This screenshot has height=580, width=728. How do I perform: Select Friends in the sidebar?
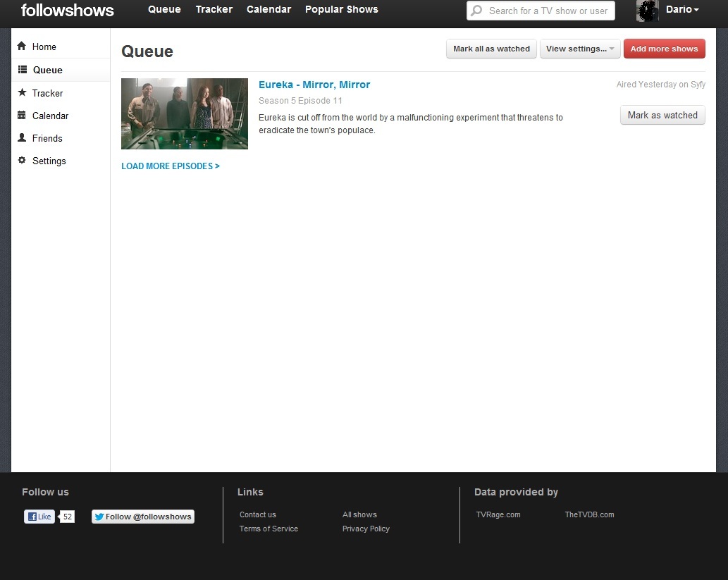[61, 138]
